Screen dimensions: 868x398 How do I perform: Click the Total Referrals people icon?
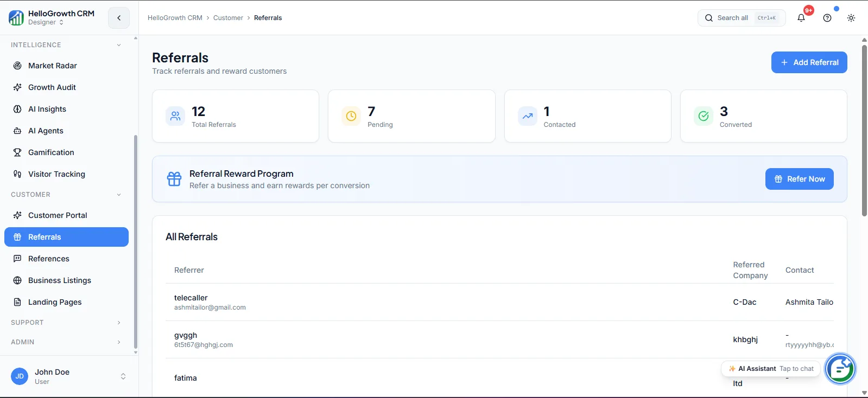175,116
